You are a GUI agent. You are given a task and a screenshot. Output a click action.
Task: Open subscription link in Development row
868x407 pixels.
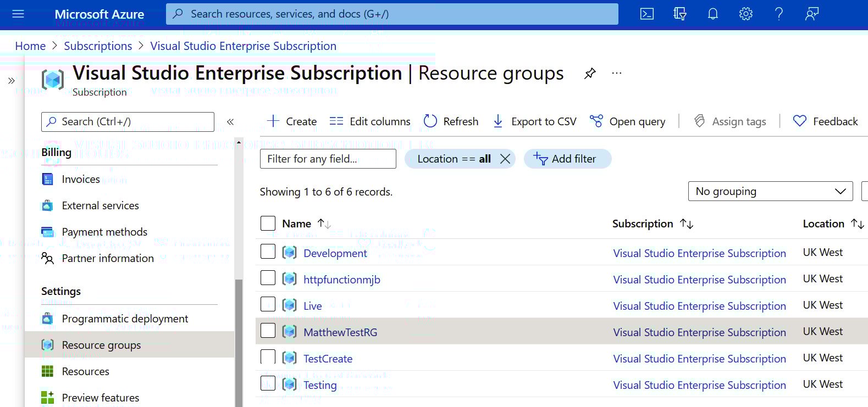pos(699,253)
